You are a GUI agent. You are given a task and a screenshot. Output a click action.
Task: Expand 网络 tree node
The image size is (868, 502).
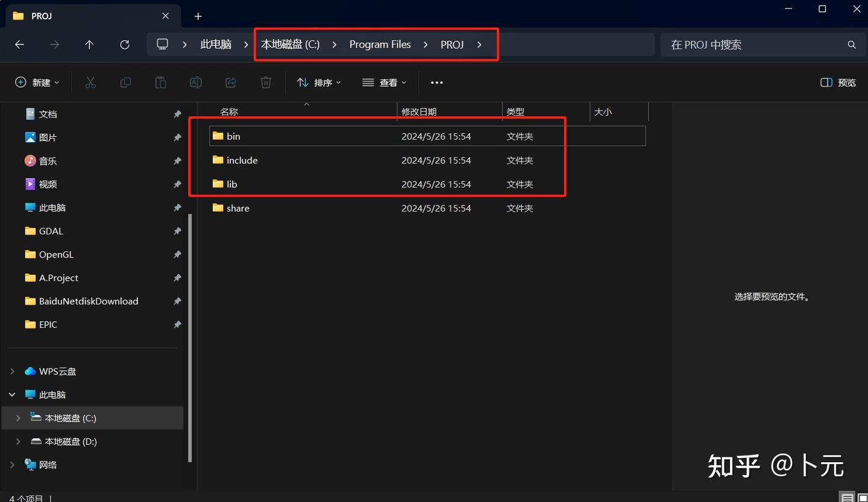click(x=12, y=465)
